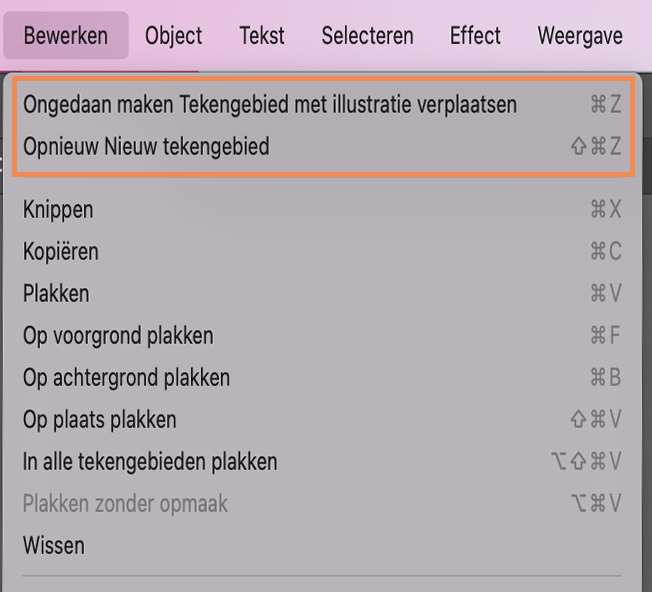The image size is (652, 592).
Task: Click the plain Plakken menu entry
Action: pyautogui.click(x=56, y=294)
